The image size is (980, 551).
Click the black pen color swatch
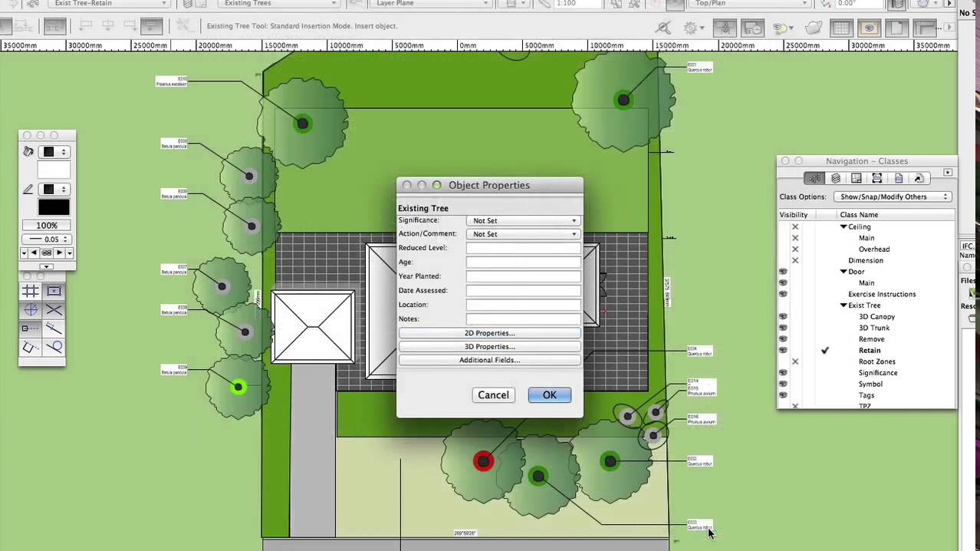54,207
